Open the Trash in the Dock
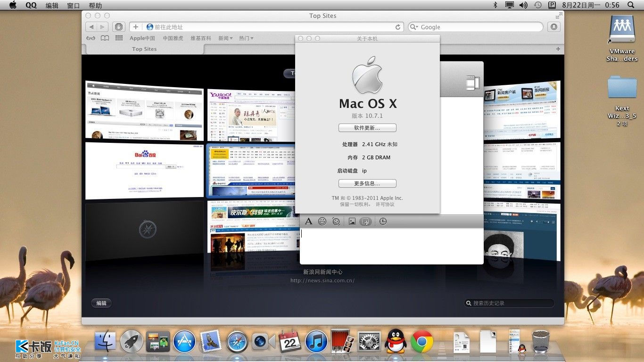 [541, 341]
